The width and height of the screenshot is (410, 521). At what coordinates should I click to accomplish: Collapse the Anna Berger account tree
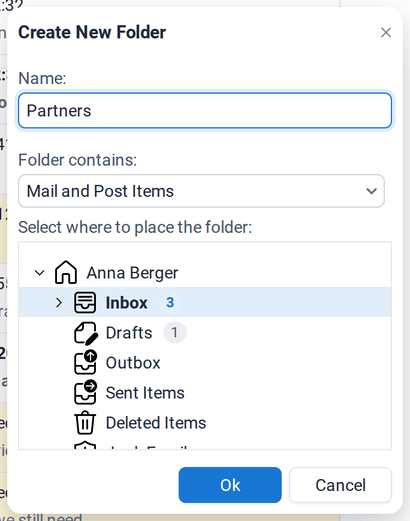(40, 273)
